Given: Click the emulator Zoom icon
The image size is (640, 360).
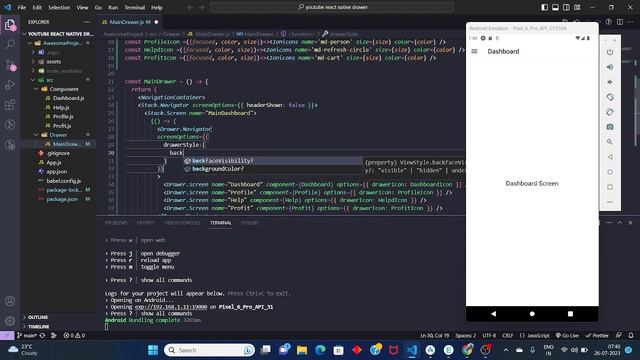Looking at the screenshot, I should click(610, 142).
